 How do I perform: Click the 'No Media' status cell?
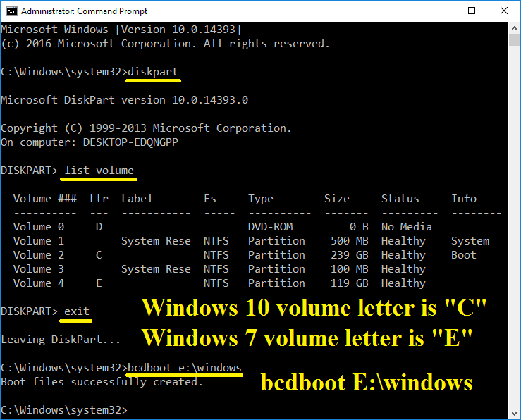[407, 227]
